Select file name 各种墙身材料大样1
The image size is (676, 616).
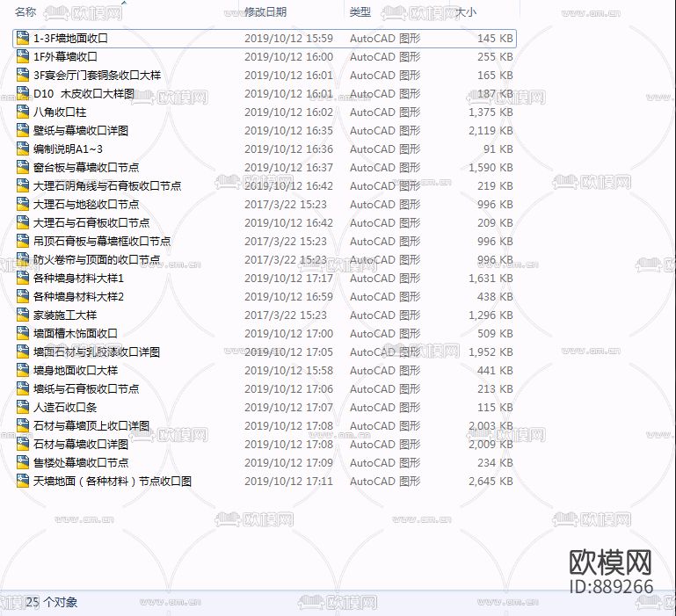point(78,279)
